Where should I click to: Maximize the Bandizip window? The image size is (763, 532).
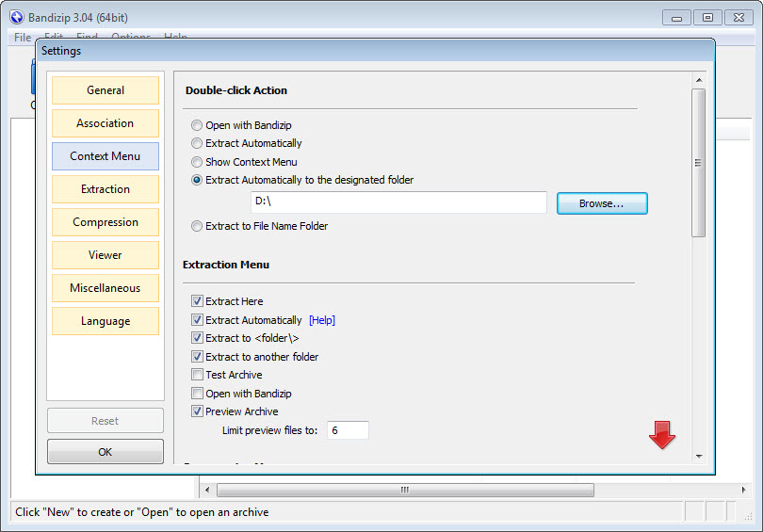(707, 18)
